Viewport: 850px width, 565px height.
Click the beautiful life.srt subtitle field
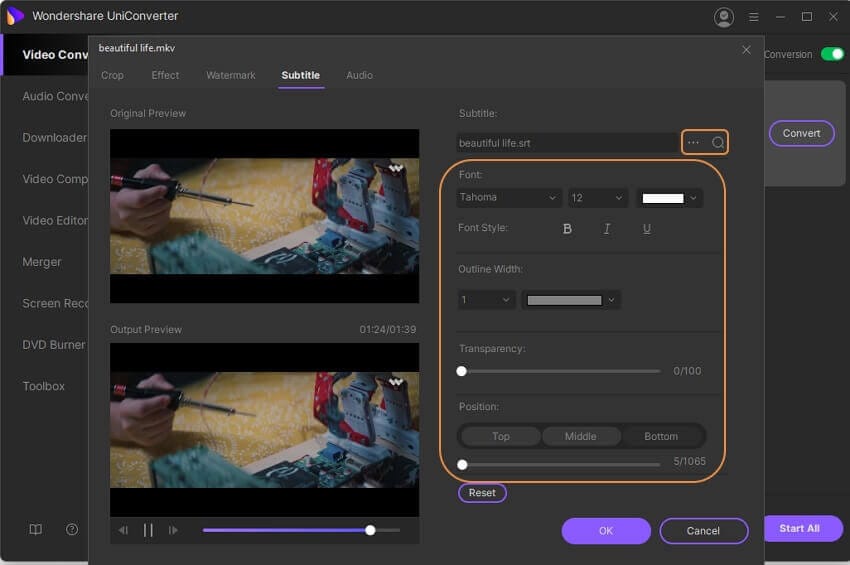[x=567, y=143]
